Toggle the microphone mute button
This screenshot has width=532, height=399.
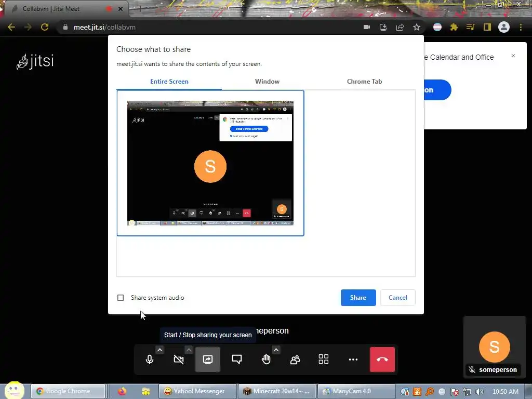(x=150, y=360)
